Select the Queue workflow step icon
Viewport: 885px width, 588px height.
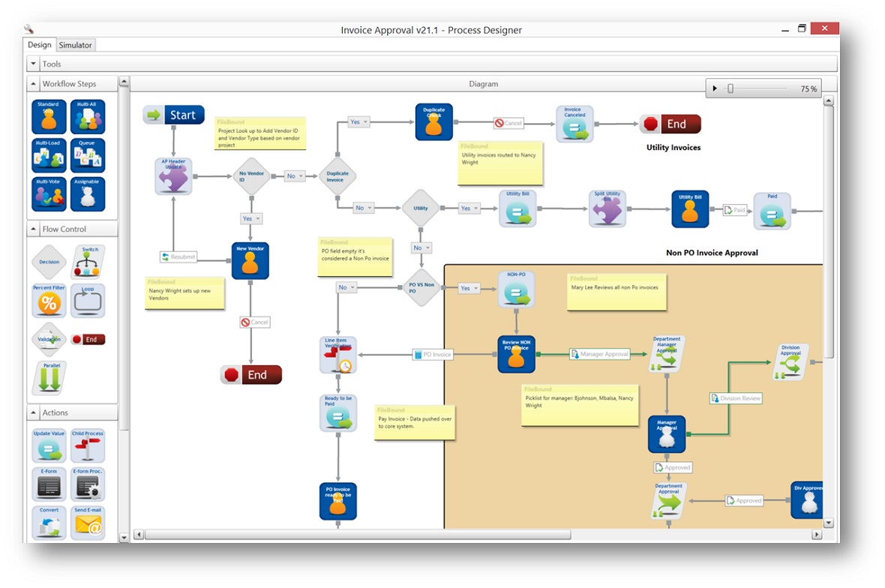(88, 155)
